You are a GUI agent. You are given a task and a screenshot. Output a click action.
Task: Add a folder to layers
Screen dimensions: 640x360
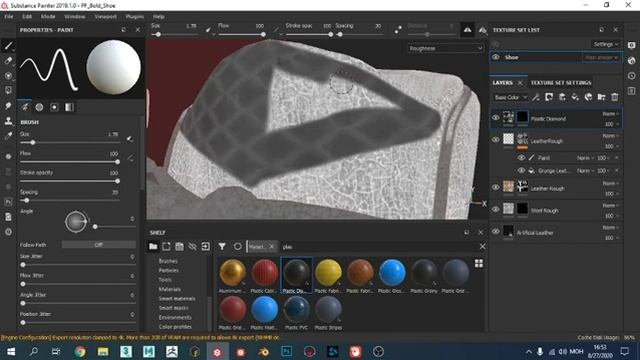pyautogui.click(x=601, y=97)
